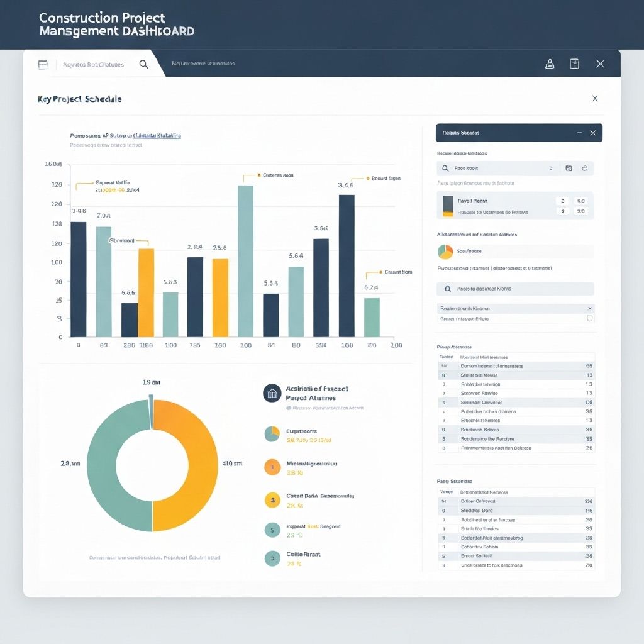
Task: Expand the dropdown arrow in side panel search field
Action: pos(550,169)
